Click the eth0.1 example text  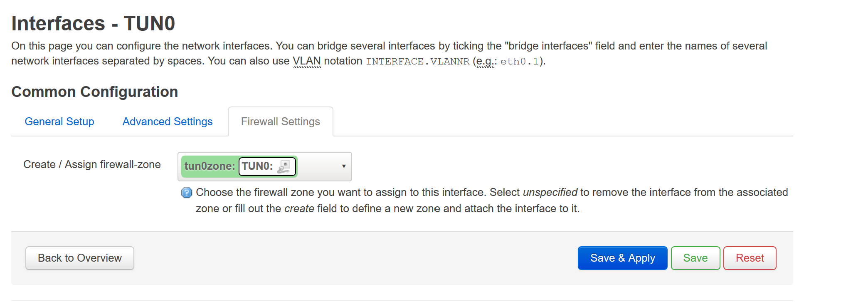point(519,62)
